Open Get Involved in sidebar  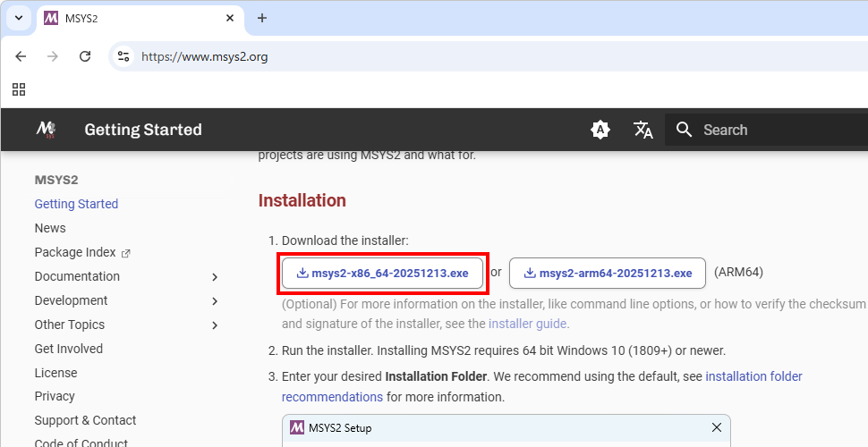pyautogui.click(x=69, y=349)
